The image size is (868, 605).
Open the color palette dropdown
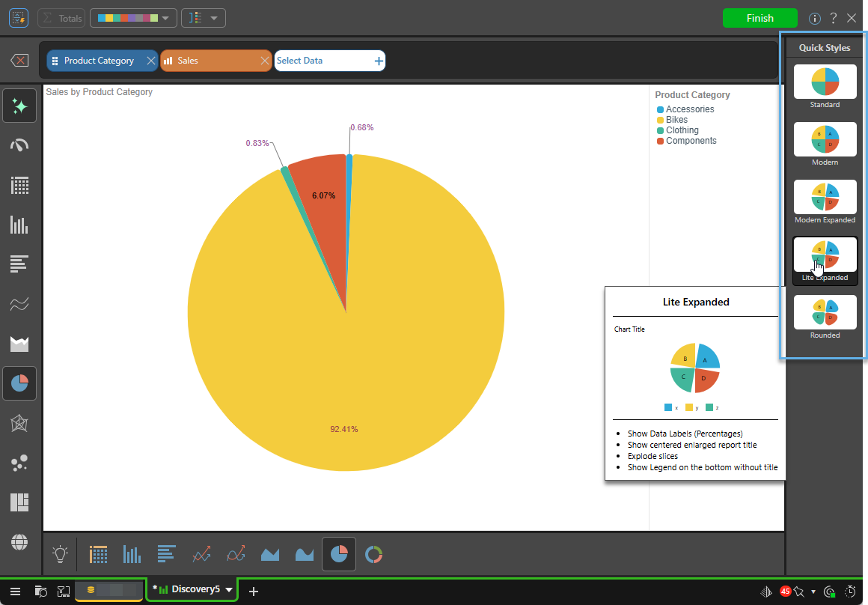(x=133, y=18)
